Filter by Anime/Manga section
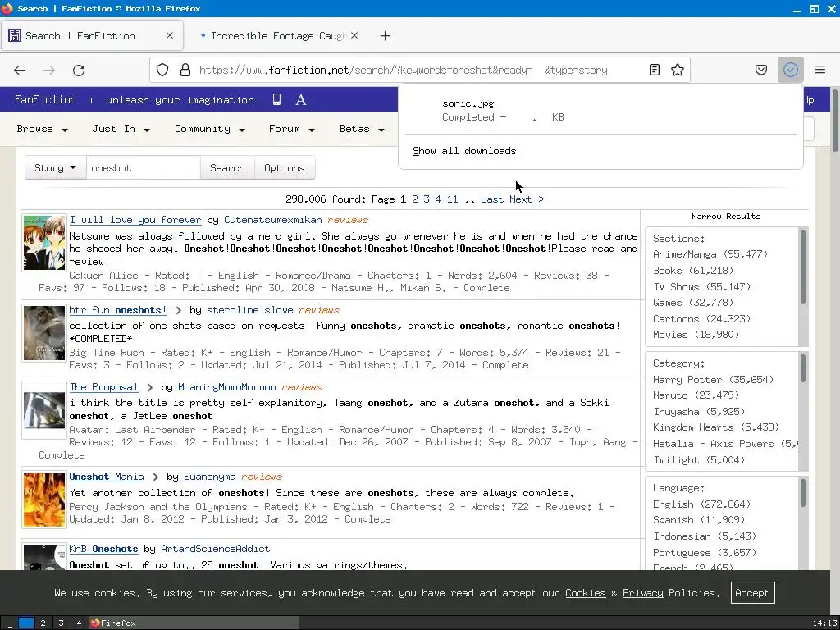 [x=710, y=254]
